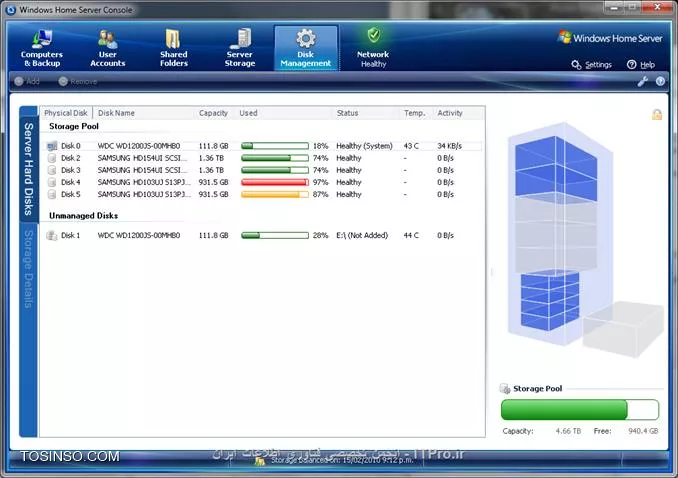Click the Add disk button
The height and width of the screenshot is (478, 678).
click(x=27, y=81)
